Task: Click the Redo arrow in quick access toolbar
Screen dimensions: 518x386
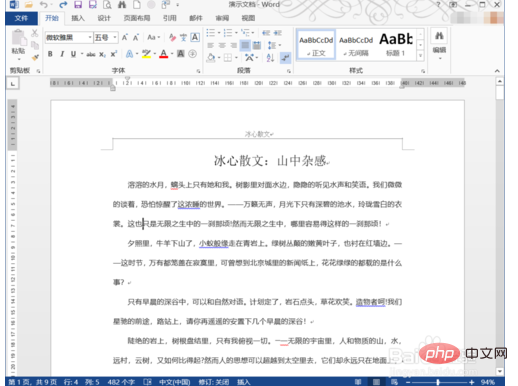Action: coord(63,5)
